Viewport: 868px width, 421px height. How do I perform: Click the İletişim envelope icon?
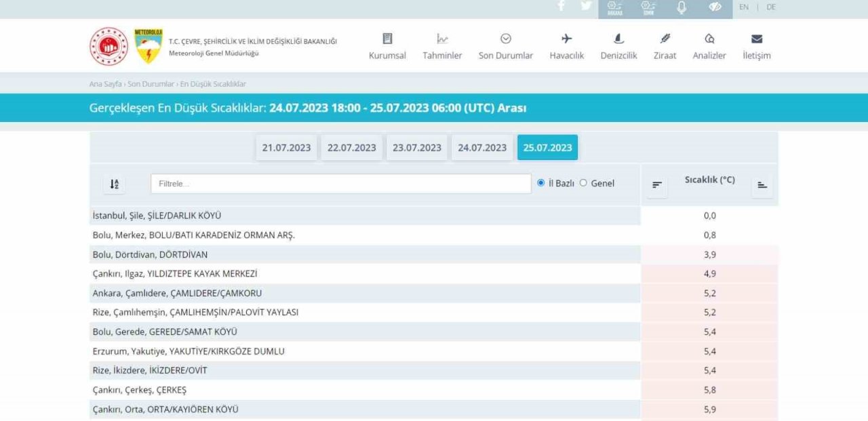757,39
